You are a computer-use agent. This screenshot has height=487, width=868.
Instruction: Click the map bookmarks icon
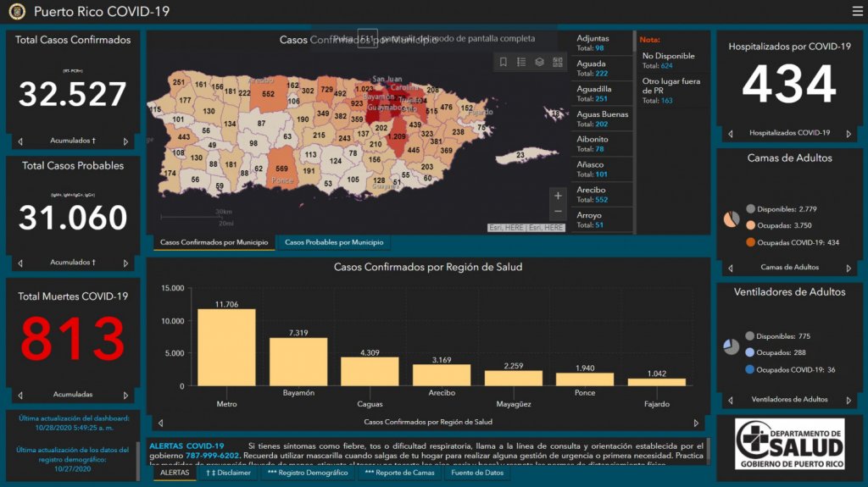504,62
